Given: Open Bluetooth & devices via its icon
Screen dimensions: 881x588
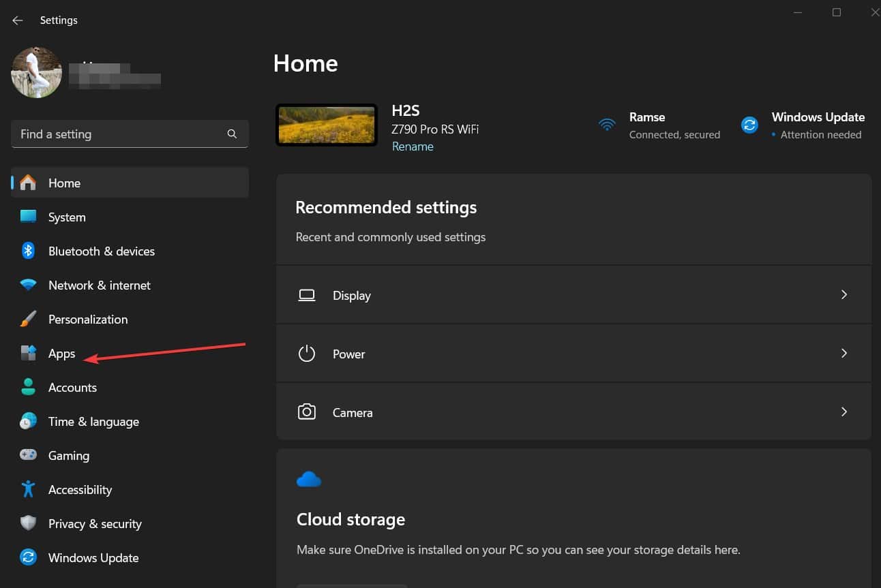Looking at the screenshot, I should pyautogui.click(x=28, y=251).
